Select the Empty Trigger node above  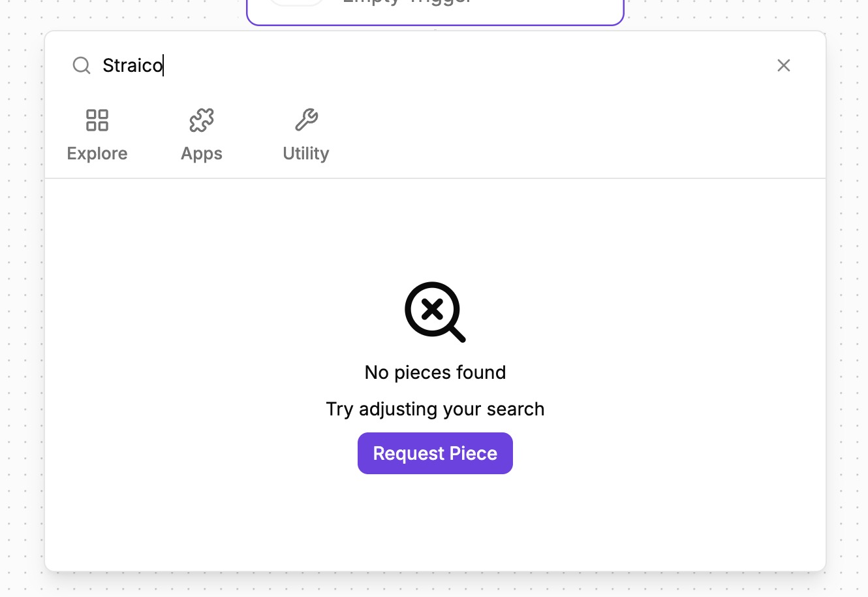point(435,10)
